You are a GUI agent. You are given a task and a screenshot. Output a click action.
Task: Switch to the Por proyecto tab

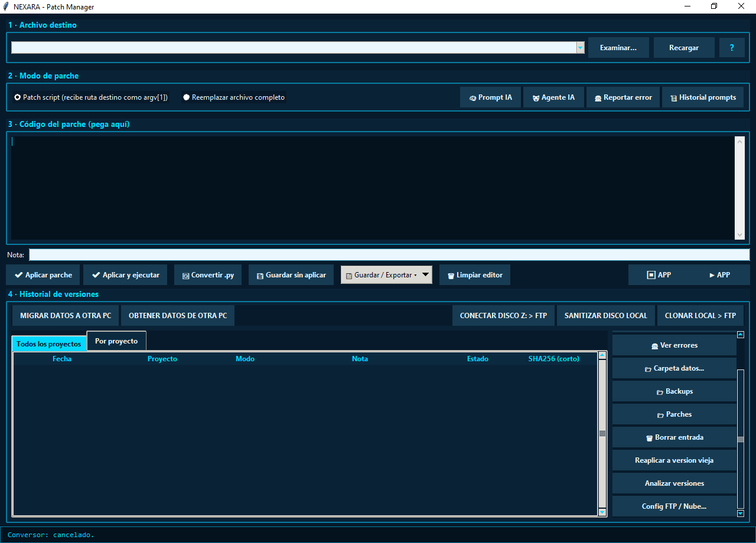tap(116, 341)
